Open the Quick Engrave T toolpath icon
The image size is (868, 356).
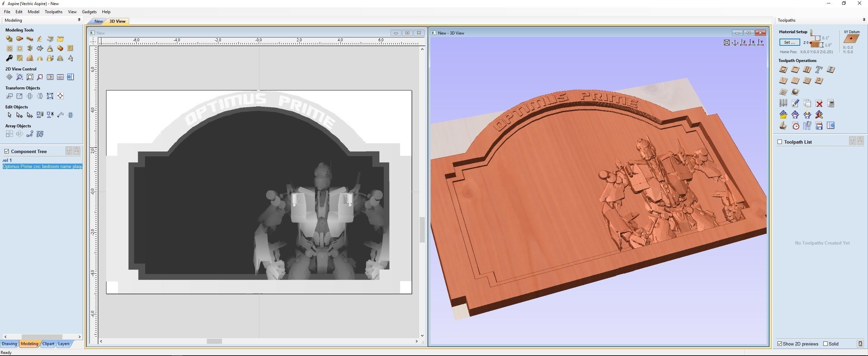click(819, 70)
